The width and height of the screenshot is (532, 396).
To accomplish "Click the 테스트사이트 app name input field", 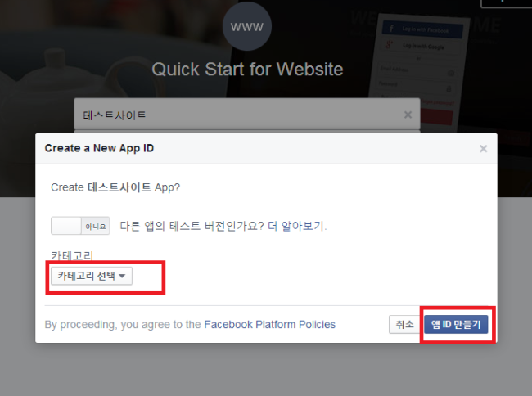I will (x=247, y=115).
